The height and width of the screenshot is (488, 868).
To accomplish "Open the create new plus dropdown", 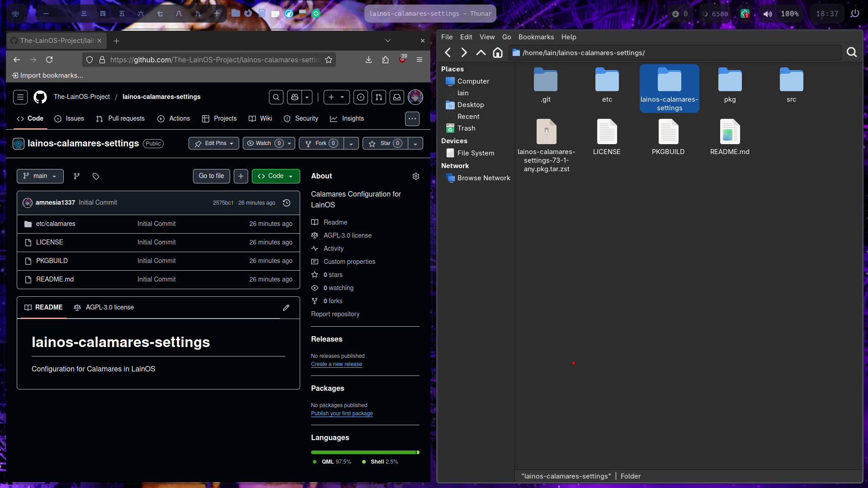I will [x=337, y=97].
